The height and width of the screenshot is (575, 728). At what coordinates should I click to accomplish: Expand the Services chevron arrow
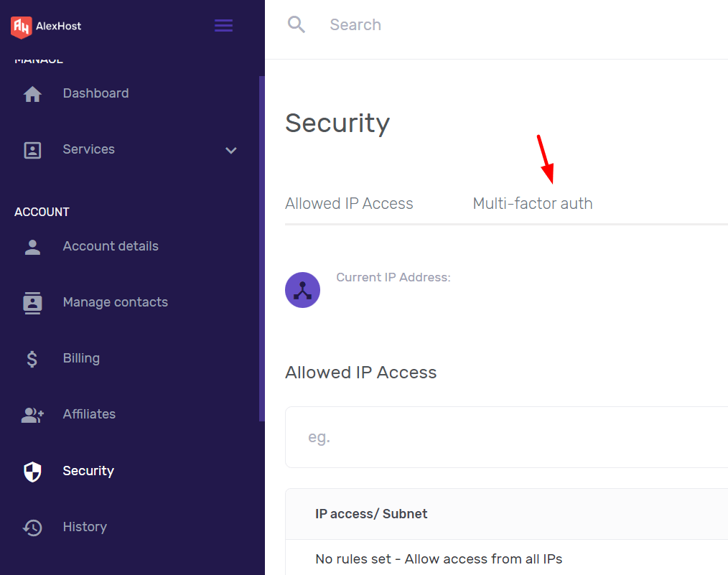coord(230,150)
